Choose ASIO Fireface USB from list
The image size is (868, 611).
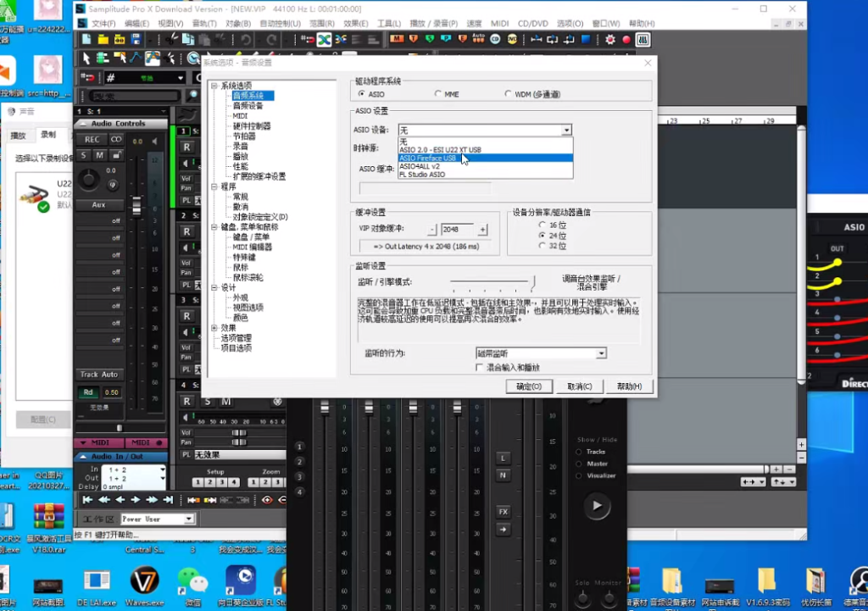[x=485, y=158]
